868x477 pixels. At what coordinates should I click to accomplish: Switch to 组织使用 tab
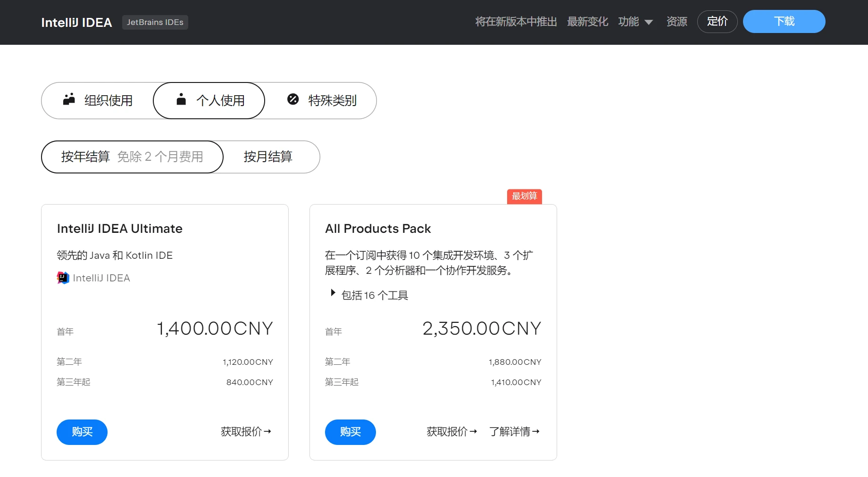[x=98, y=100]
